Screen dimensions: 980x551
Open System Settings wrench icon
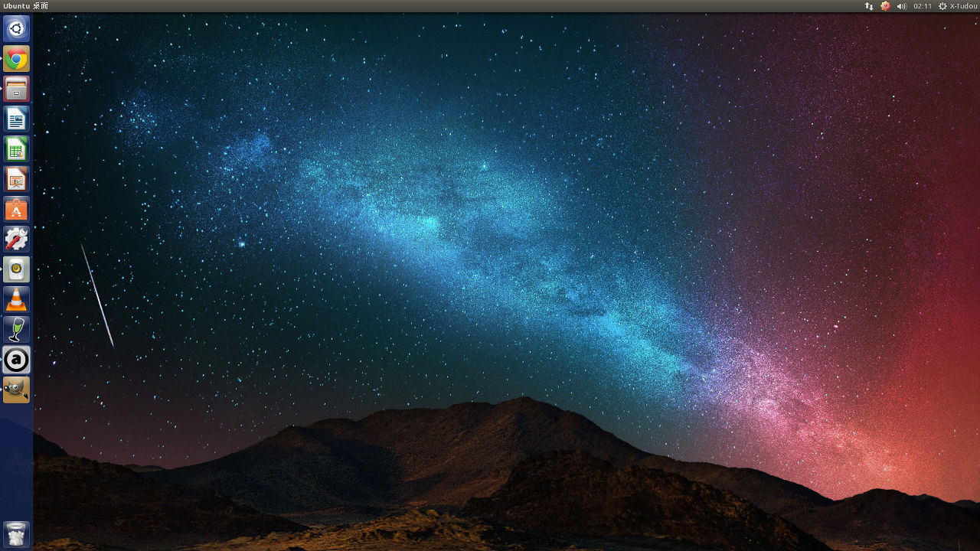(x=16, y=240)
